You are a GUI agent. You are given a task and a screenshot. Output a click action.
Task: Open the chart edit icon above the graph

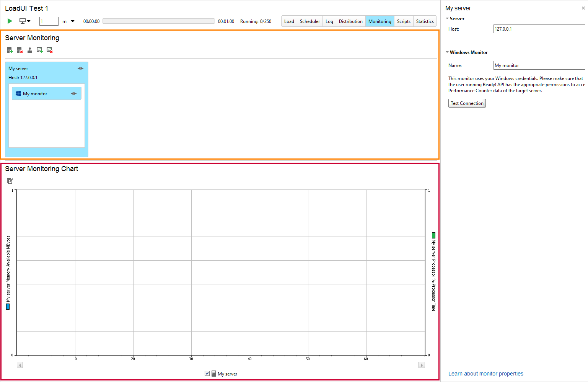tap(10, 181)
